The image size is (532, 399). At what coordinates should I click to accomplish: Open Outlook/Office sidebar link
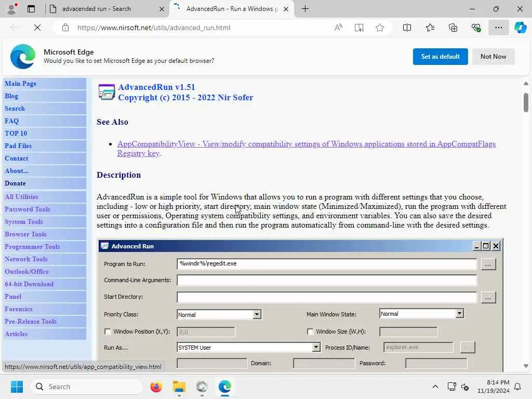(x=27, y=272)
